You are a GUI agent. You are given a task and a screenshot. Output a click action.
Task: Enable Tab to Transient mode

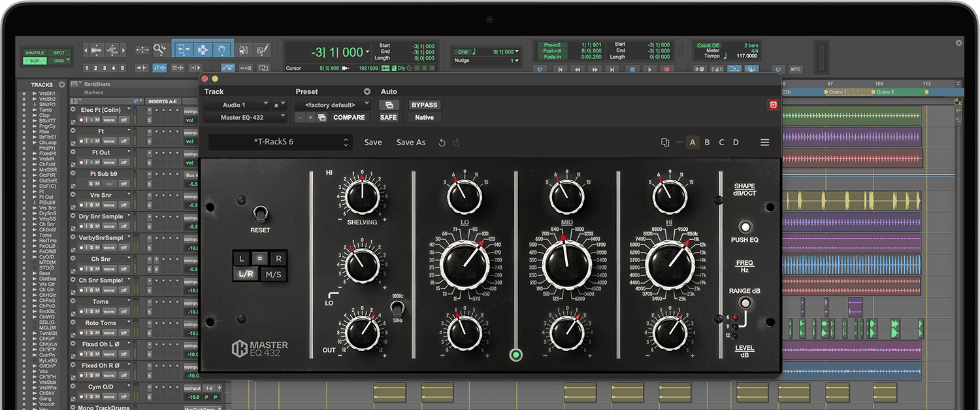pos(142,67)
